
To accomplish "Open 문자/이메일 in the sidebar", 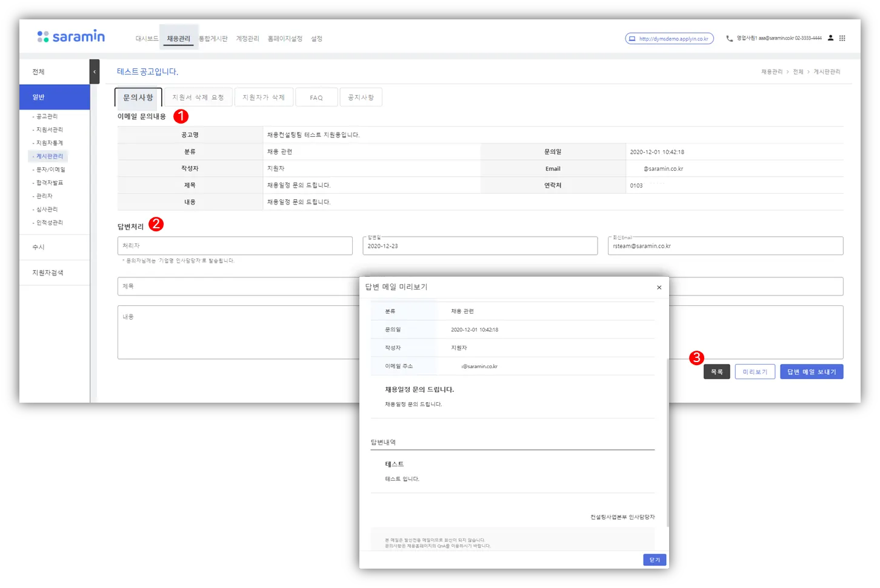I will 50,170.
